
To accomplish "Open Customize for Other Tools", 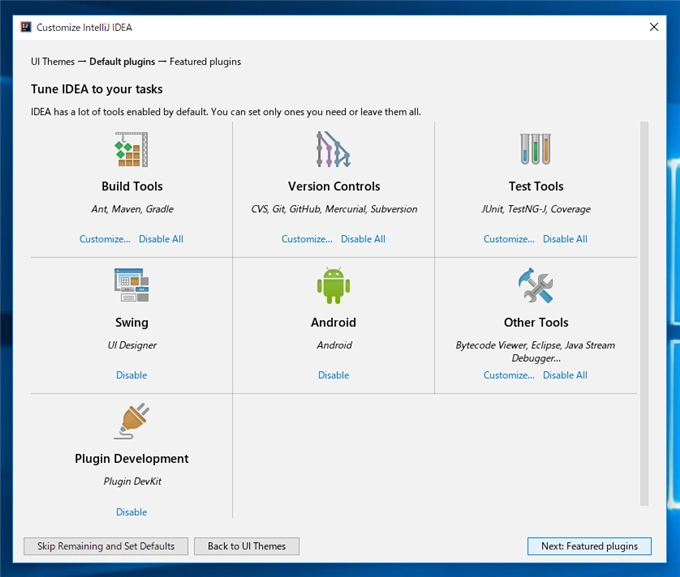I will click(509, 375).
